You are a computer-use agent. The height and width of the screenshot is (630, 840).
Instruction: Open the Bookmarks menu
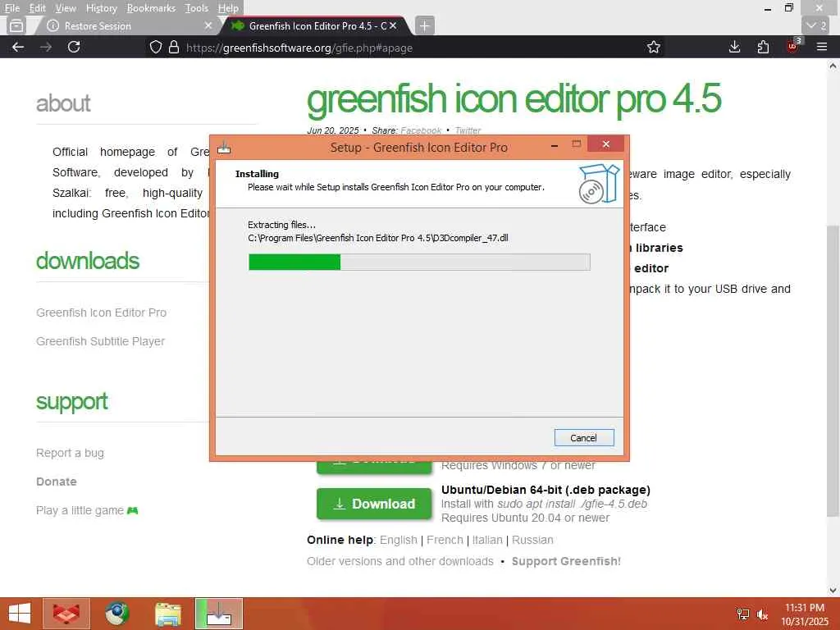pos(151,8)
